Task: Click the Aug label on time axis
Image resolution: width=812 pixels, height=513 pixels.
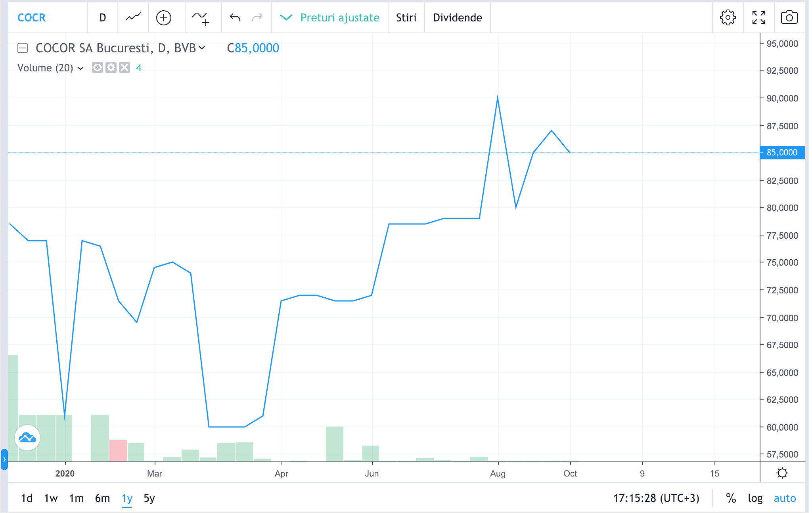Action: 498,473
